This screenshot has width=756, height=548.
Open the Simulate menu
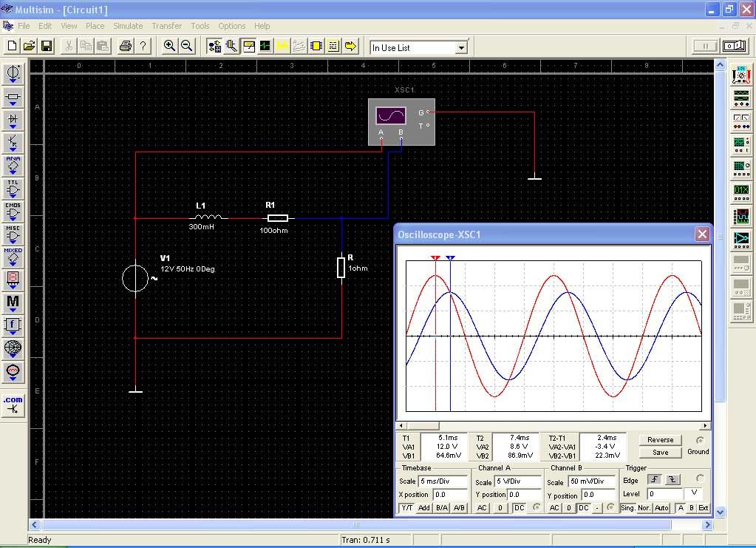pos(128,26)
